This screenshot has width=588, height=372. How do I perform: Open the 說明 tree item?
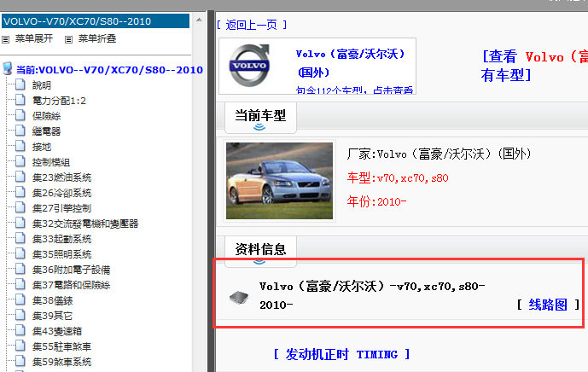pos(42,85)
